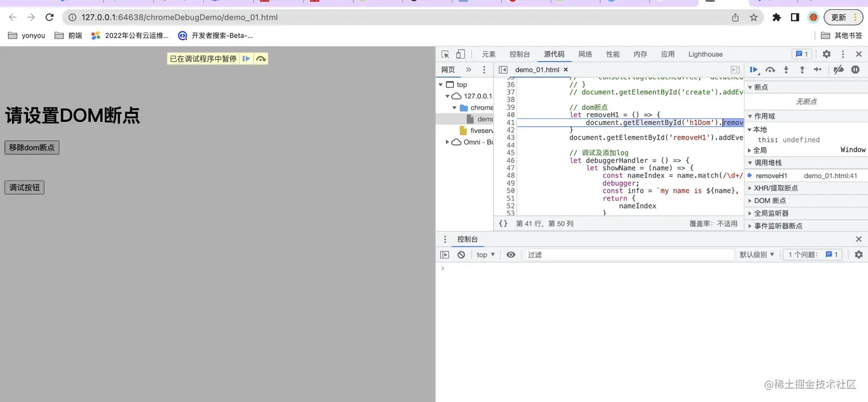Open the 前端 bookmark folder
868x402 pixels.
pyautogui.click(x=68, y=36)
